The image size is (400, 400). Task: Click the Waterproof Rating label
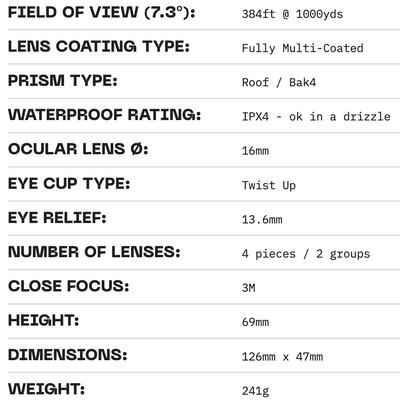(x=105, y=115)
